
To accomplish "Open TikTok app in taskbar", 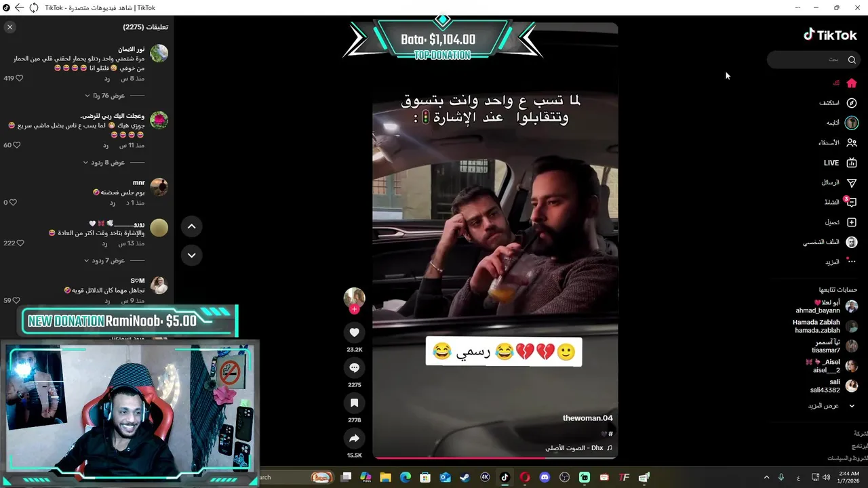I will pyautogui.click(x=505, y=477).
